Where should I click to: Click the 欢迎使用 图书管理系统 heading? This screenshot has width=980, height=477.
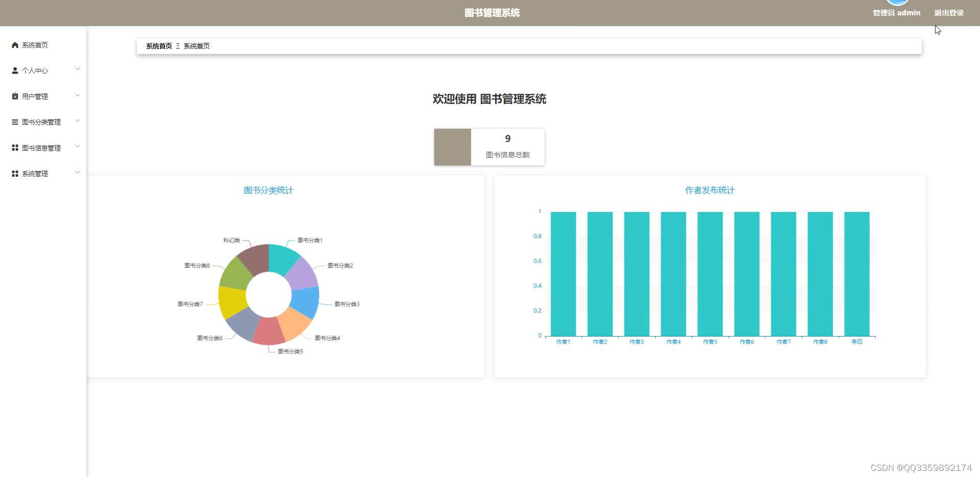[489, 99]
